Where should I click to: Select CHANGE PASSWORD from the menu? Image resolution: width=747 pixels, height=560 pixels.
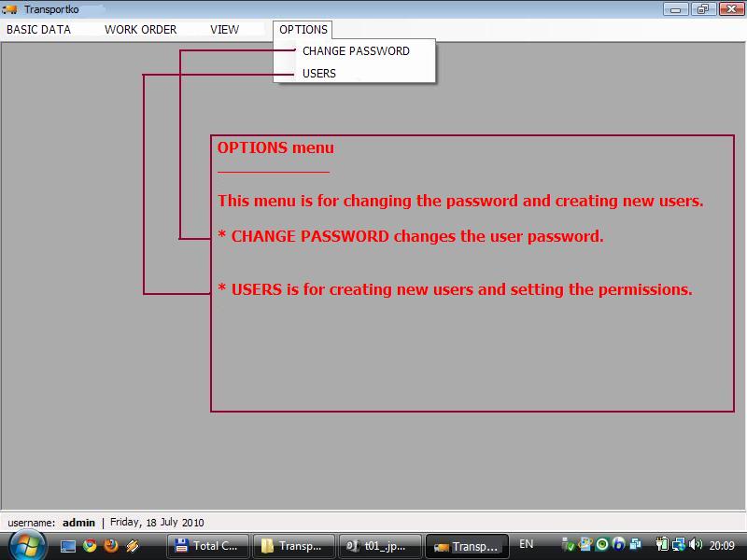355,51
